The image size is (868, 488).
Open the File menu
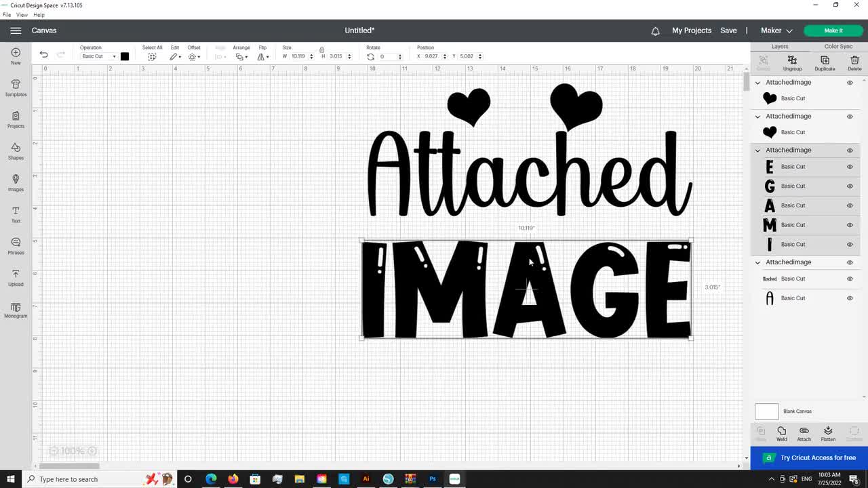[7, 15]
